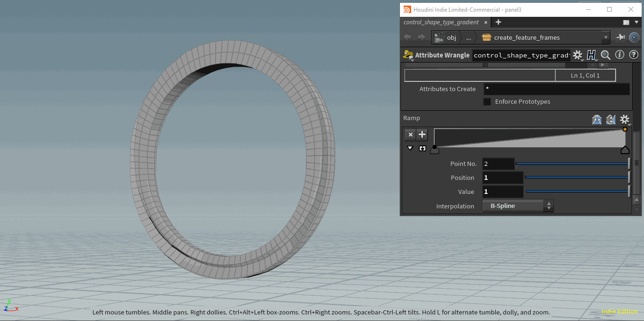The width and height of the screenshot is (644, 321).
Task: Delete the ramp point with × button
Action: click(x=410, y=135)
